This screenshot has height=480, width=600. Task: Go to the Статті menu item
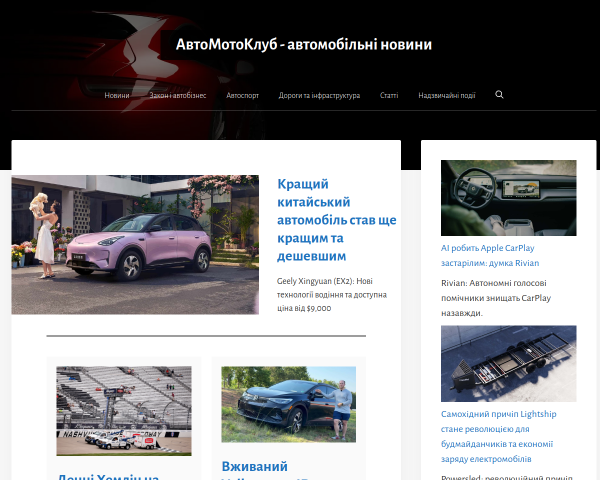coord(389,95)
